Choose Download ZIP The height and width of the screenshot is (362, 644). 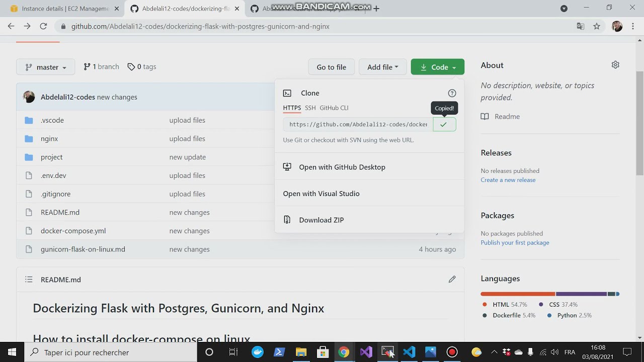pyautogui.click(x=369, y=220)
